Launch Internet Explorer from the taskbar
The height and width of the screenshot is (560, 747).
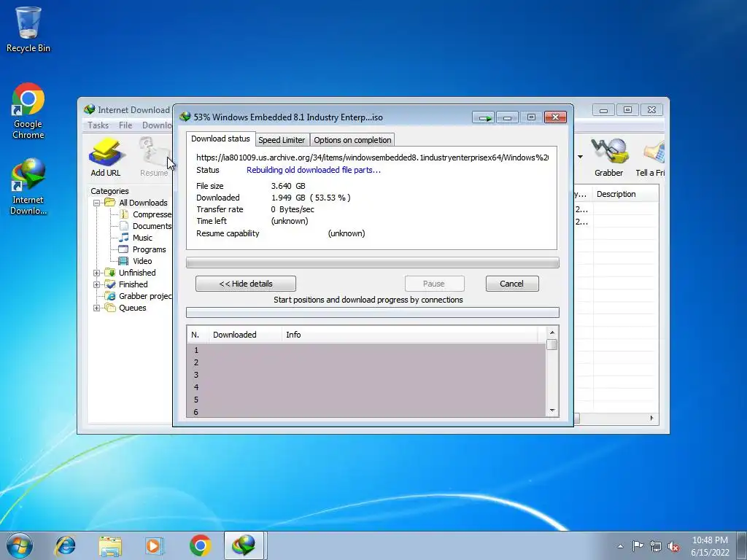[65, 545]
